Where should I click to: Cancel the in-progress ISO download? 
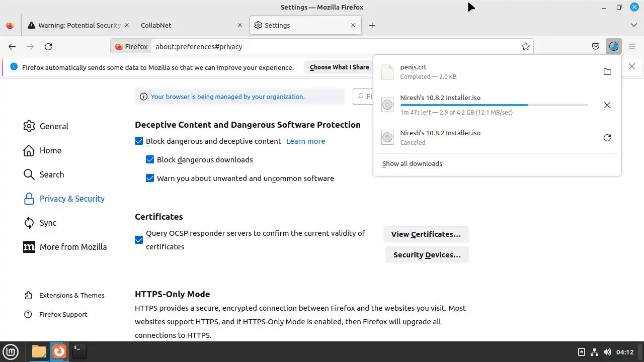coord(607,105)
